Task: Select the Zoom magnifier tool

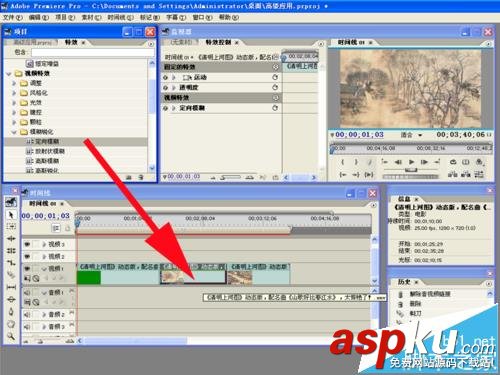Action: coord(11,336)
